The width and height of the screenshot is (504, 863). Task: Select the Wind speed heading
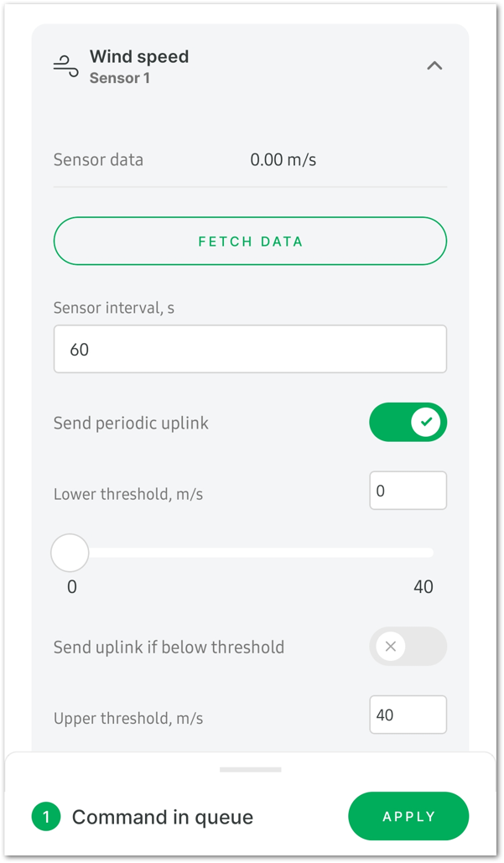pyautogui.click(x=139, y=56)
